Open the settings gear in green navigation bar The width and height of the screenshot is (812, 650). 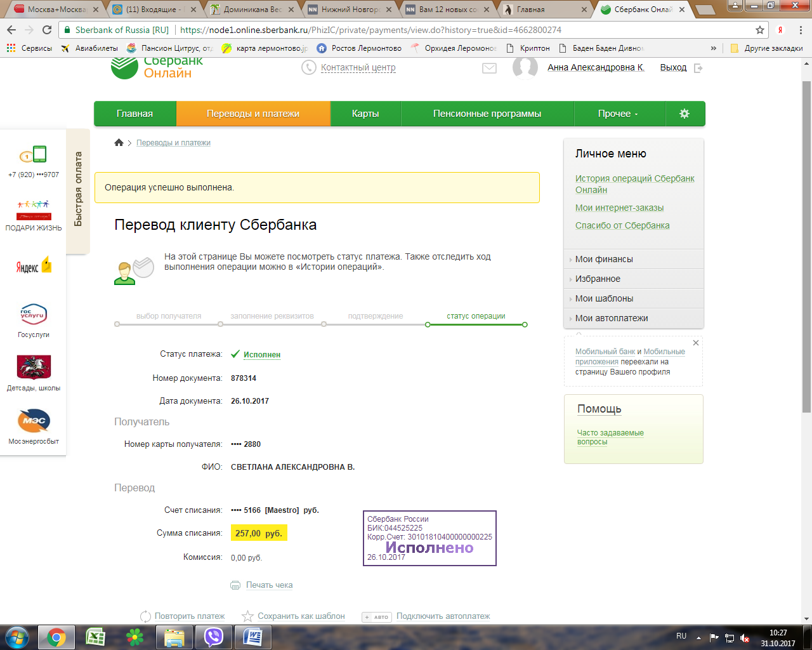pos(684,114)
